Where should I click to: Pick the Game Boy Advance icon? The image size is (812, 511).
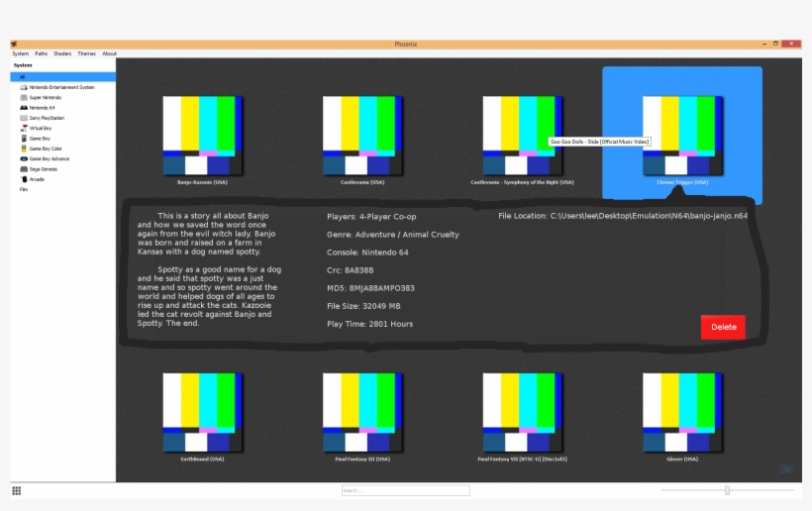24,158
